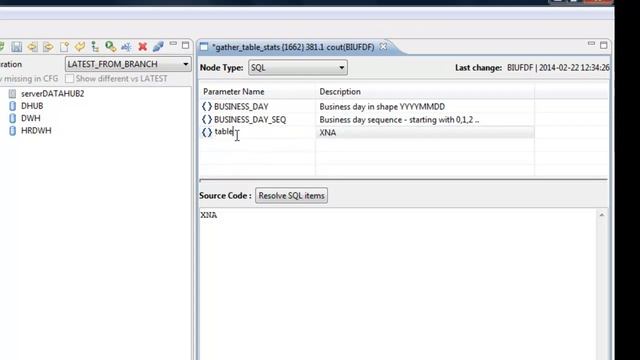Click the yellow left arrow toolbar icon
This screenshot has height=360, width=640.
(x=32, y=47)
